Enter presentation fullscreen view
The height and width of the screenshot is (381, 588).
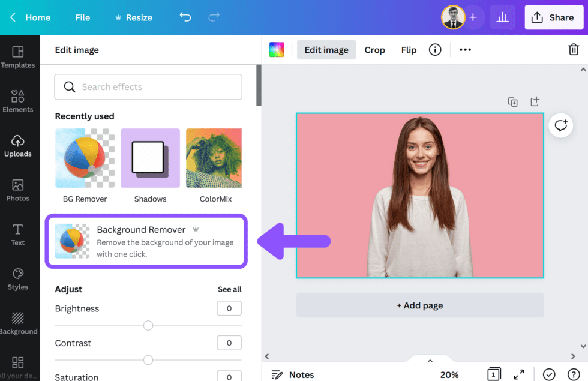pos(519,374)
